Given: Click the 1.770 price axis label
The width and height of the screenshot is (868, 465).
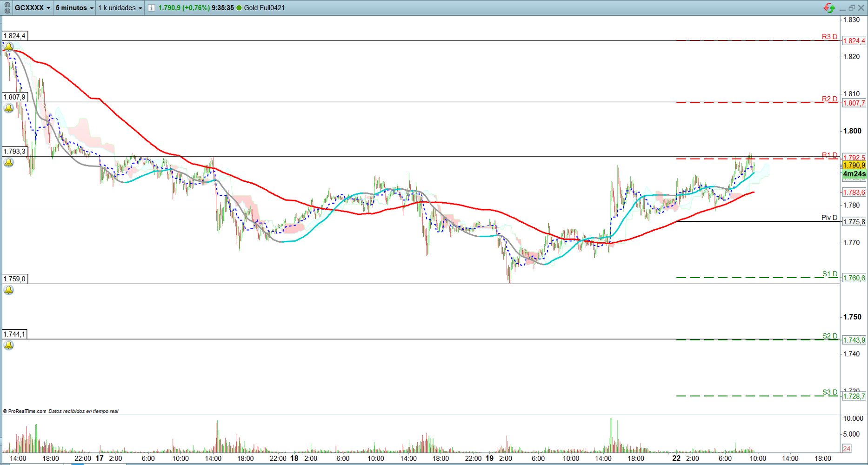Looking at the screenshot, I should coord(852,243).
